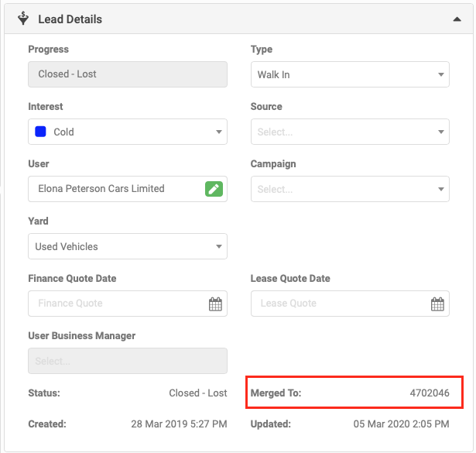The height and width of the screenshot is (453, 476).
Task: Click the Merged To value 4702046
Action: click(x=430, y=393)
